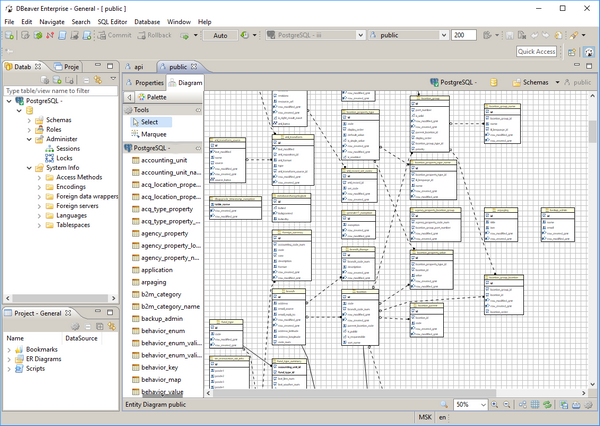Click the Rollback button in the toolbar
This screenshot has width=600, height=426.
tap(155, 35)
